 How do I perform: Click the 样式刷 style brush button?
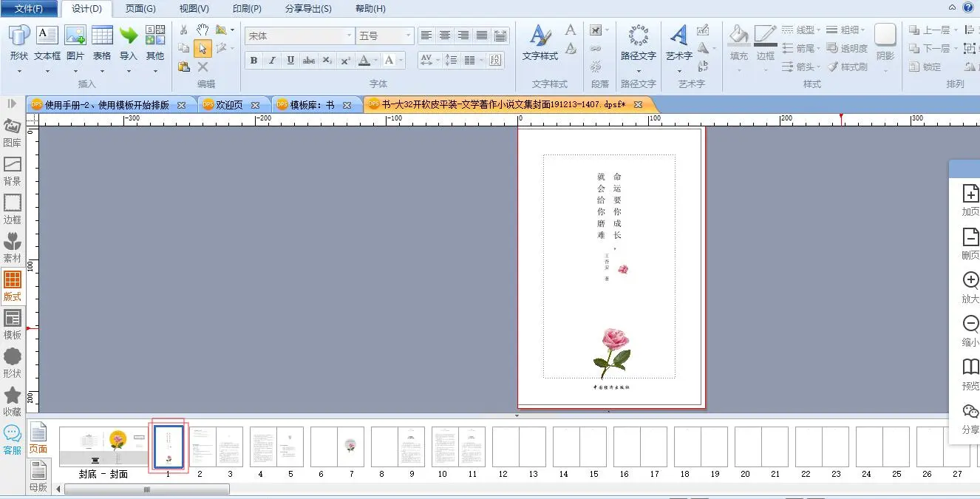847,67
